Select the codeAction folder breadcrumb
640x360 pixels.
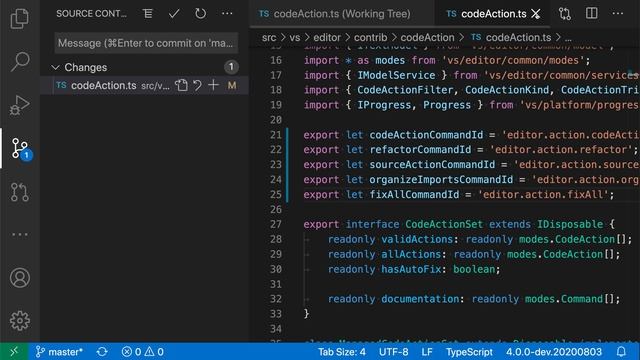point(427,38)
